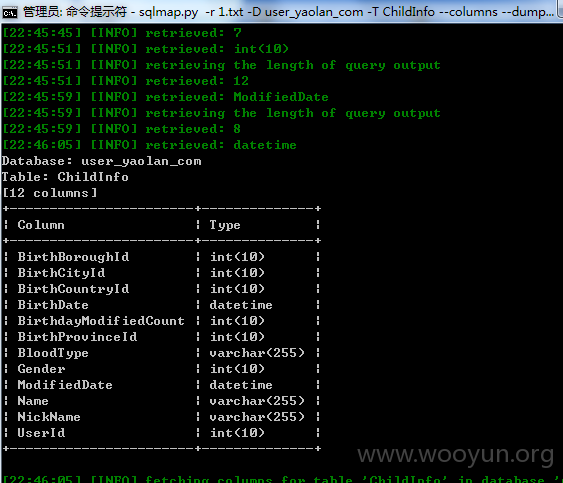This screenshot has width=563, height=483.
Task: Click the window title text with sqlmap.py
Action: click(x=288, y=12)
